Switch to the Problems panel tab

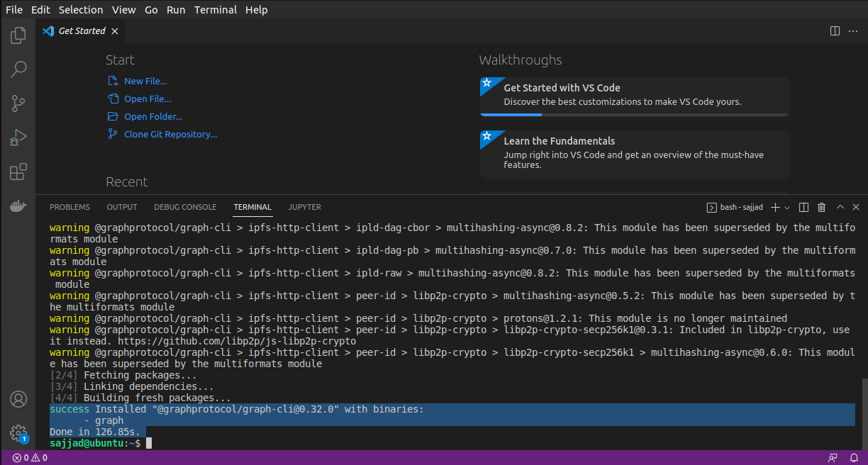point(69,207)
